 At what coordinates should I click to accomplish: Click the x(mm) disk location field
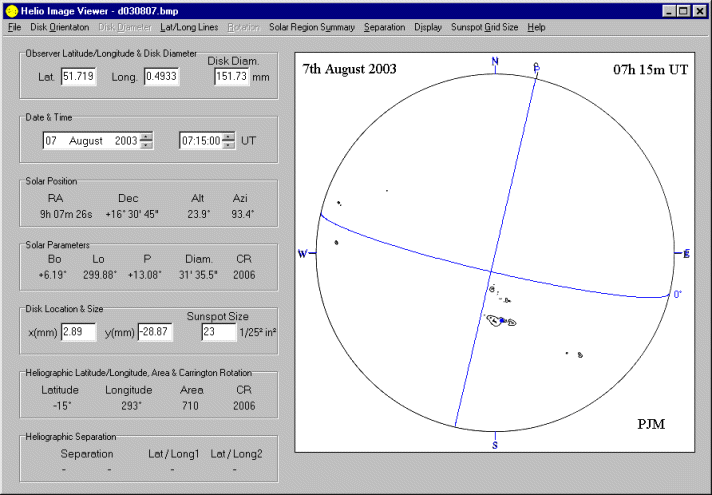pyautogui.click(x=77, y=331)
